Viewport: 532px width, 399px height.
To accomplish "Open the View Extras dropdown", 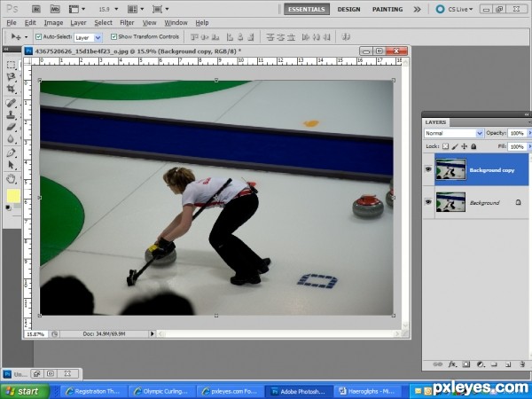I will coord(77,9).
